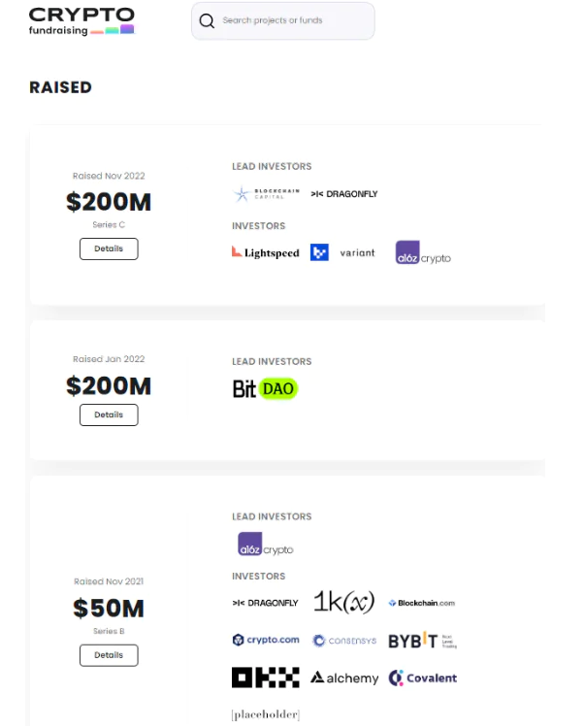The image size is (585, 728).
Task: Select the Lightspeed investor logo
Action: 266,252
